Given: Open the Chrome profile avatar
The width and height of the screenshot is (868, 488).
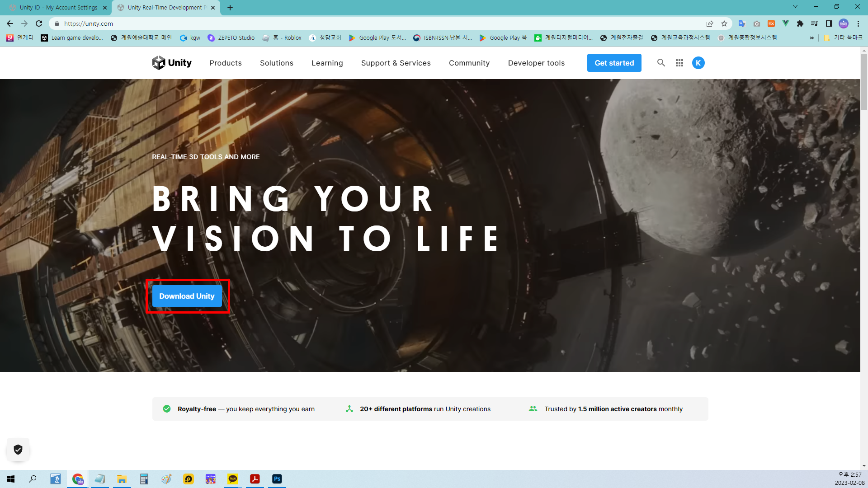Looking at the screenshot, I should [844, 23].
